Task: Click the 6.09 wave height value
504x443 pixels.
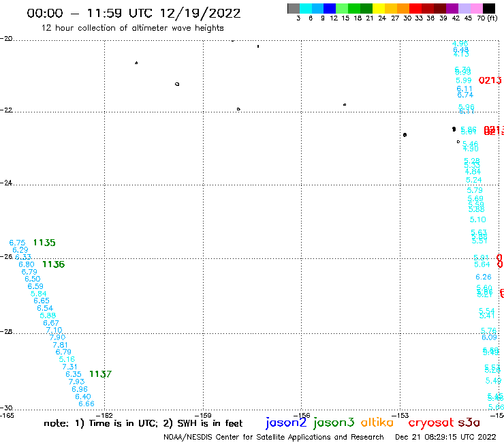Action: pyautogui.click(x=490, y=337)
